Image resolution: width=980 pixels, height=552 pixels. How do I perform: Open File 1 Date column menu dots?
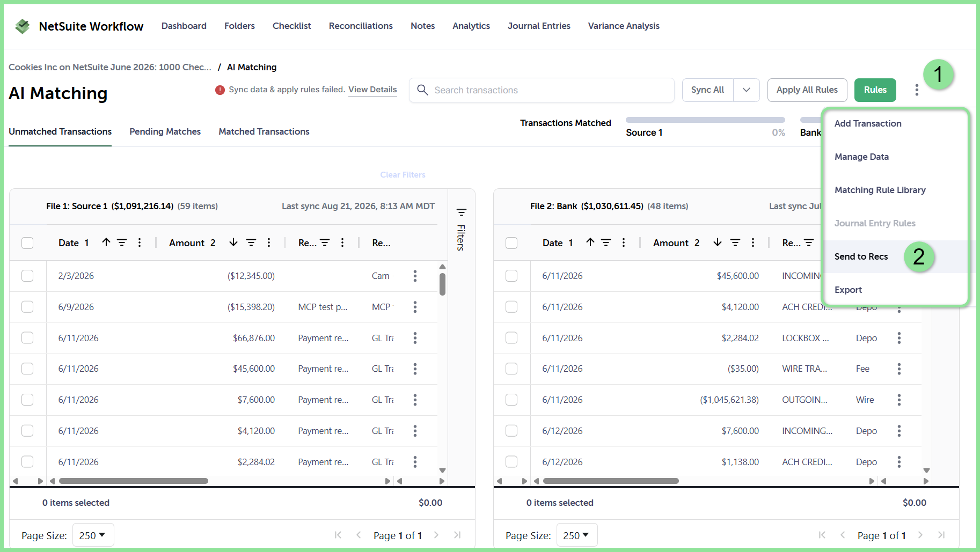pyautogui.click(x=140, y=242)
